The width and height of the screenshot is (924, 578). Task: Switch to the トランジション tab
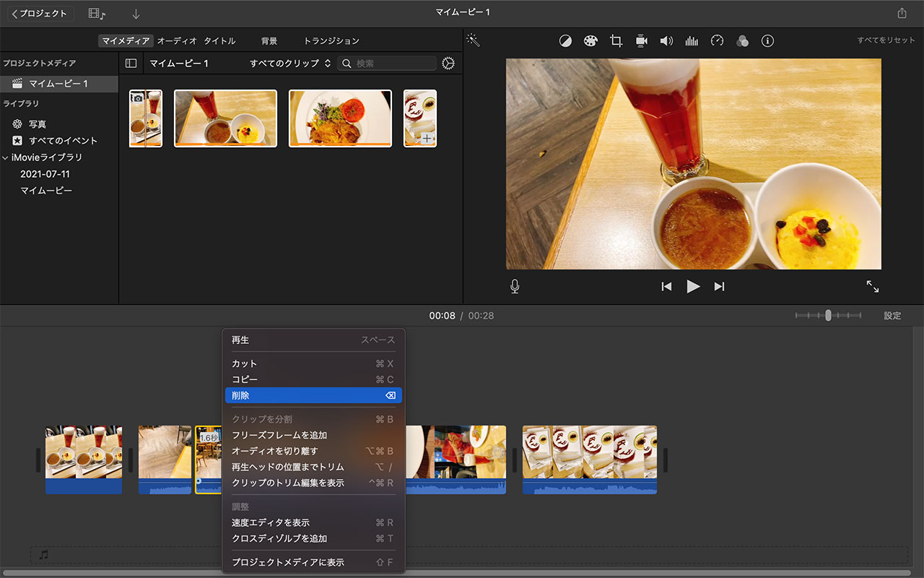[331, 41]
